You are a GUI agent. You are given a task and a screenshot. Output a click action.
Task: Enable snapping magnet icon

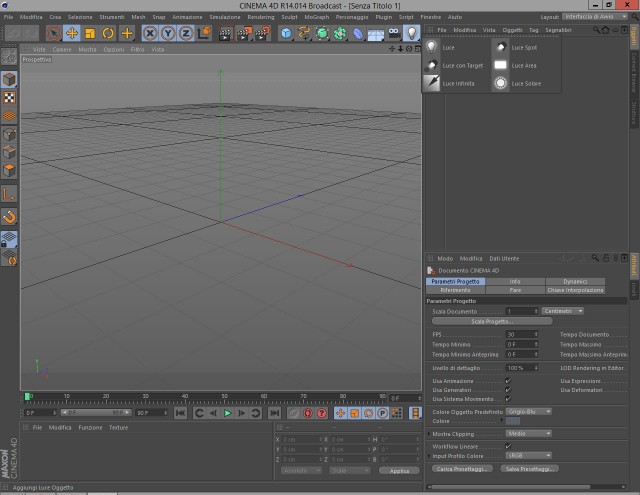point(9,217)
